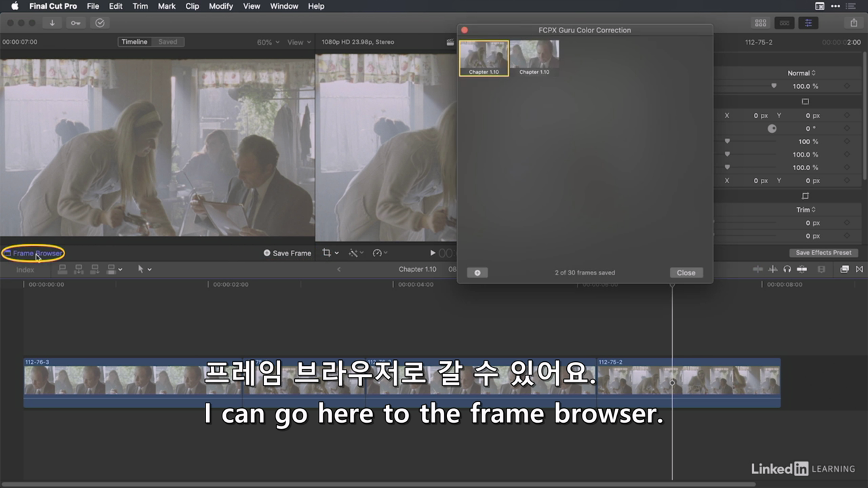Open the View options dropdown
The height and width of the screenshot is (488, 868).
click(x=299, y=42)
